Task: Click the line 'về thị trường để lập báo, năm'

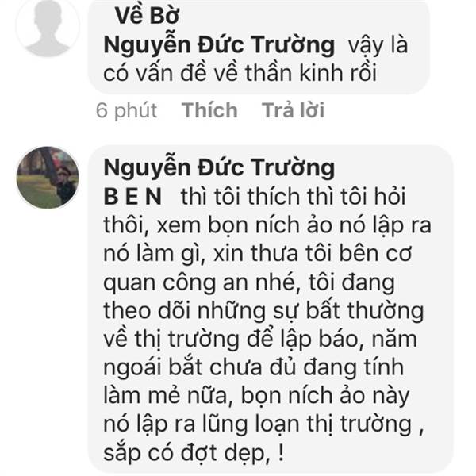Action: click(260, 340)
